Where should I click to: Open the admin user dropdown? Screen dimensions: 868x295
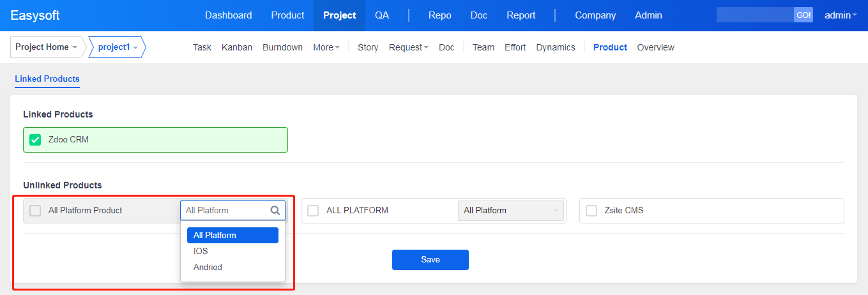[841, 15]
